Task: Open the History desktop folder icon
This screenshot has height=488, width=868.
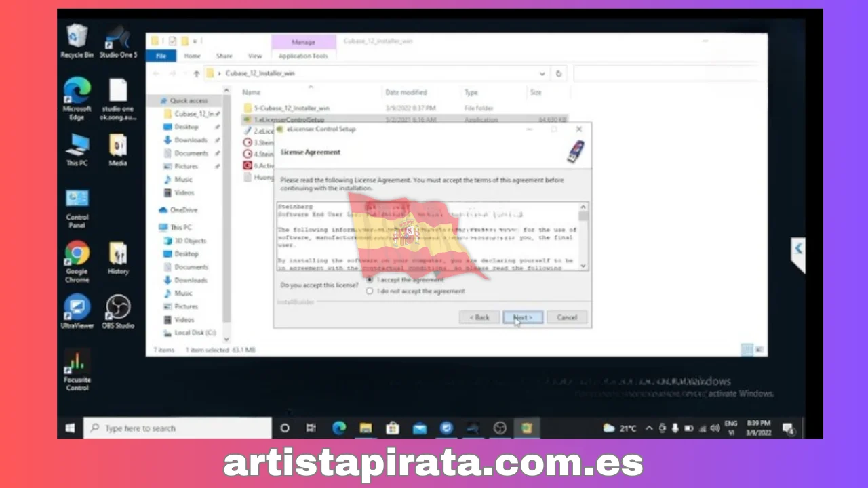Action: 118,258
